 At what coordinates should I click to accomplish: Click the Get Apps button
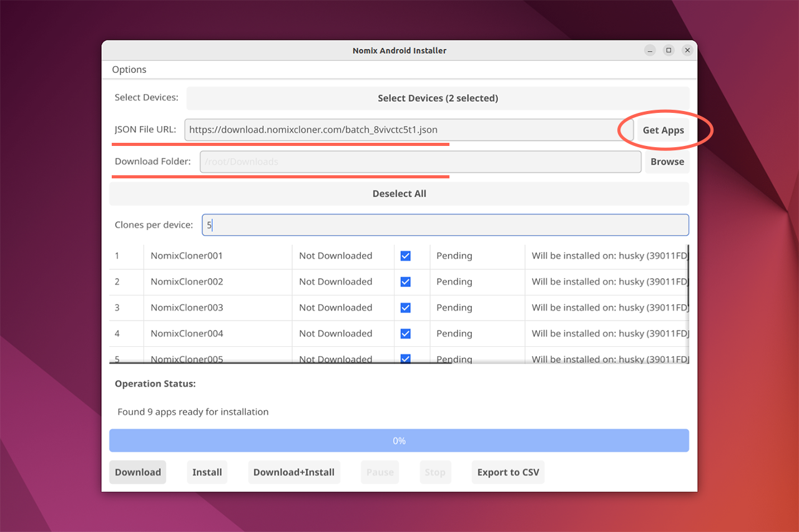tap(664, 130)
